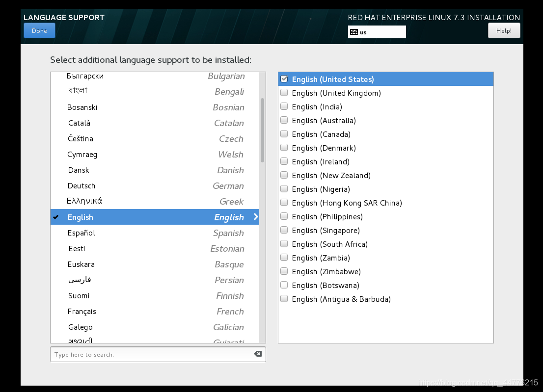Select Català (Catalan) language
Screen dimensions: 543x392
(x=155, y=123)
